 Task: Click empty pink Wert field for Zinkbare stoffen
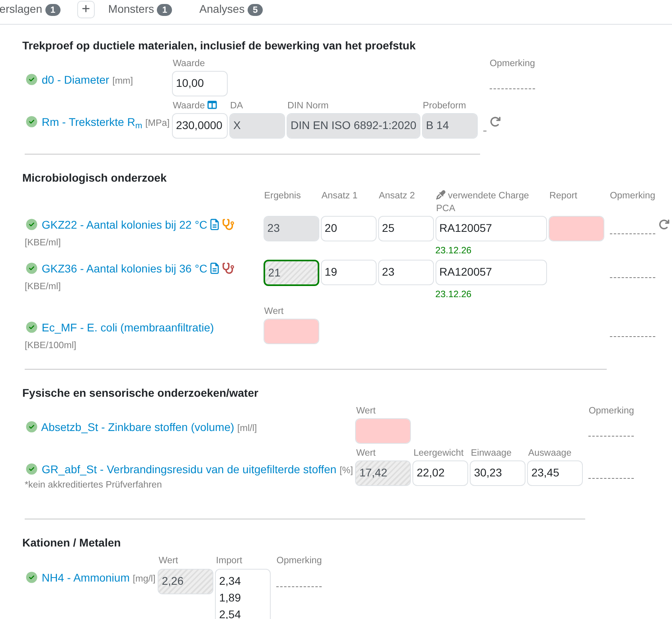coord(383,431)
